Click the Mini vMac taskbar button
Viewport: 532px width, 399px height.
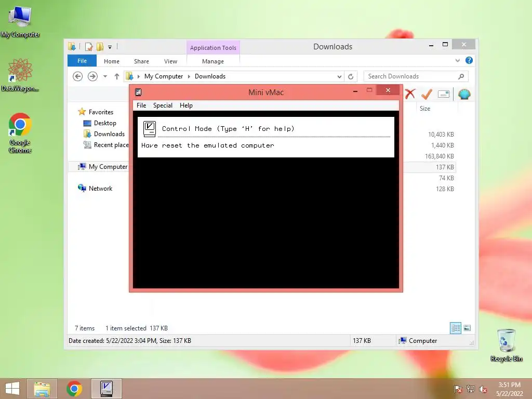point(107,389)
